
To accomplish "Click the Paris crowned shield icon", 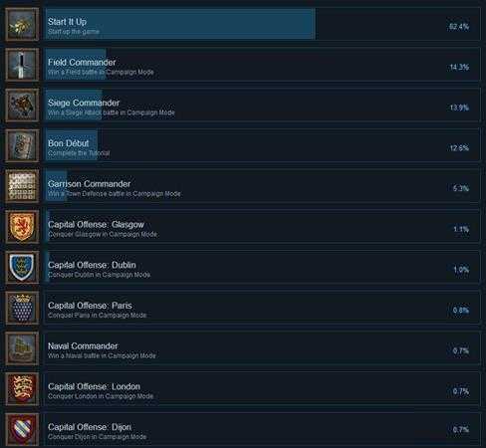I will pyautogui.click(x=22, y=308).
